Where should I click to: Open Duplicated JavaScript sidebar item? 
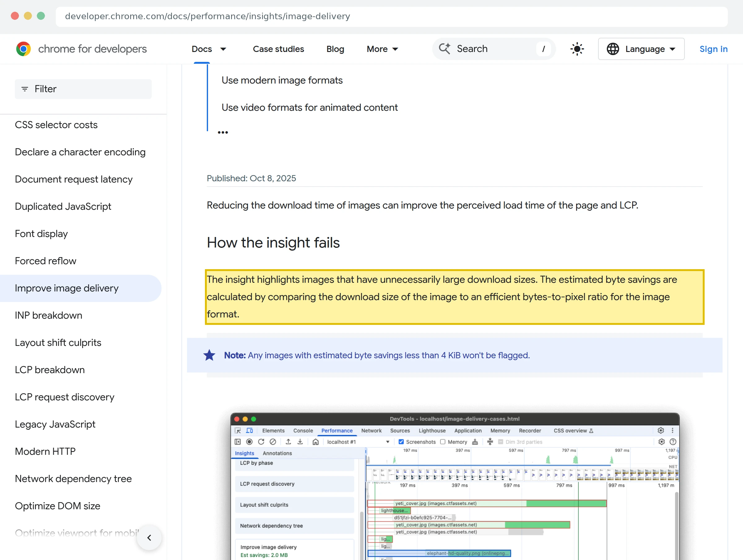coord(63,206)
